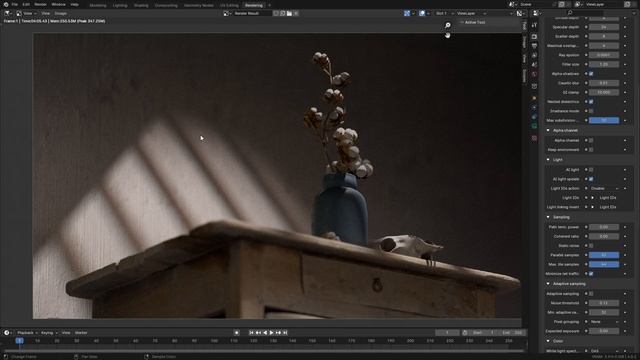
Task: Switch to the Shading workspace tab
Action: pyautogui.click(x=141, y=6)
